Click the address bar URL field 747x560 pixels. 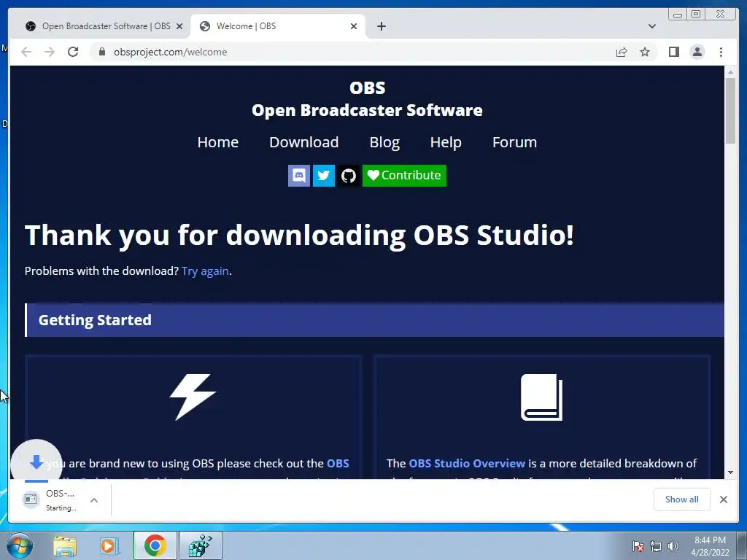(352, 52)
